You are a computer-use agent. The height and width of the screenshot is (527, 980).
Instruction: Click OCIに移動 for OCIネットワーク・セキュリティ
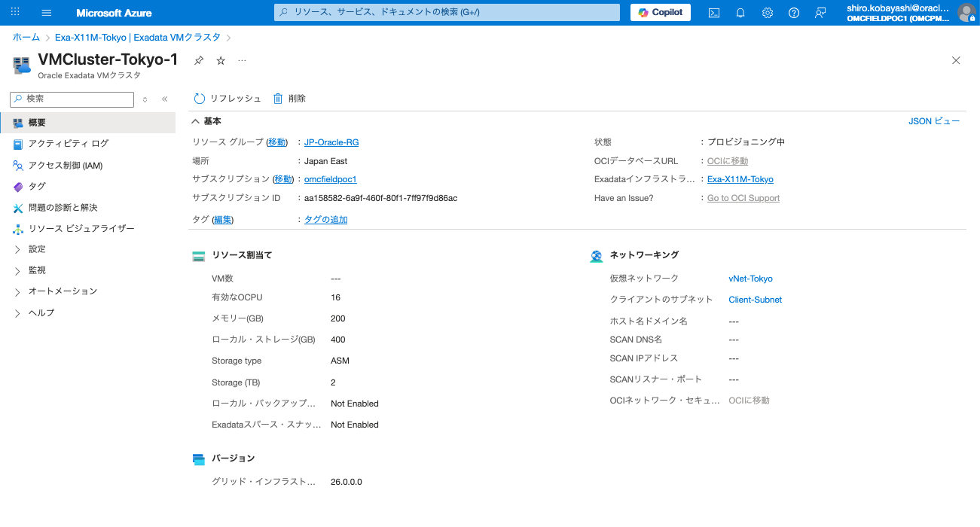pos(750,401)
